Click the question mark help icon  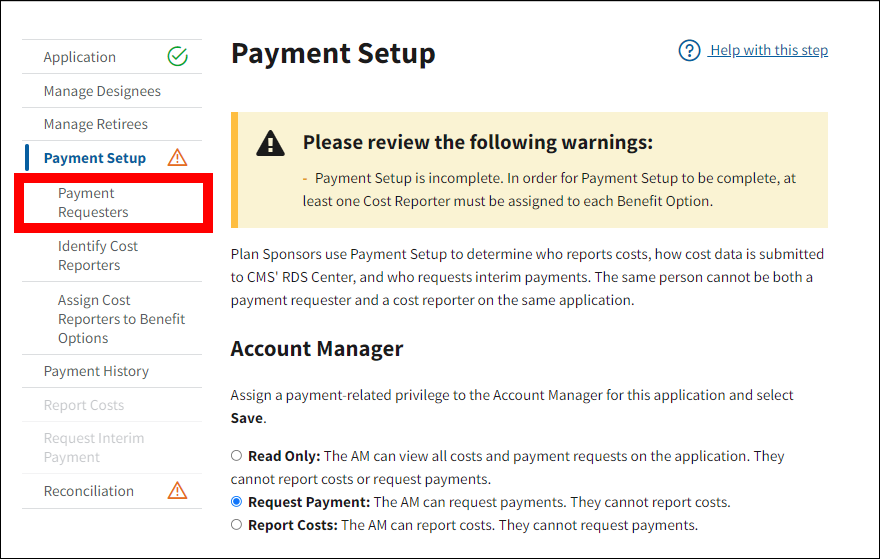tap(689, 51)
